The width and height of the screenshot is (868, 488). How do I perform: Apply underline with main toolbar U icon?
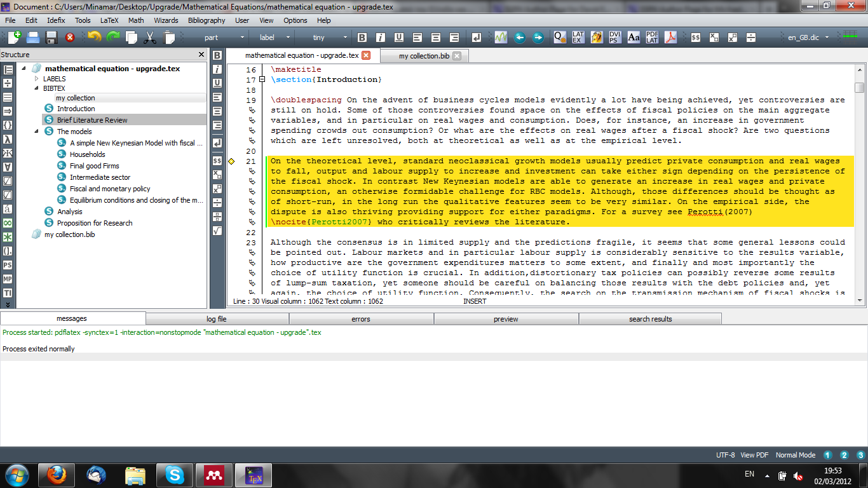click(399, 37)
